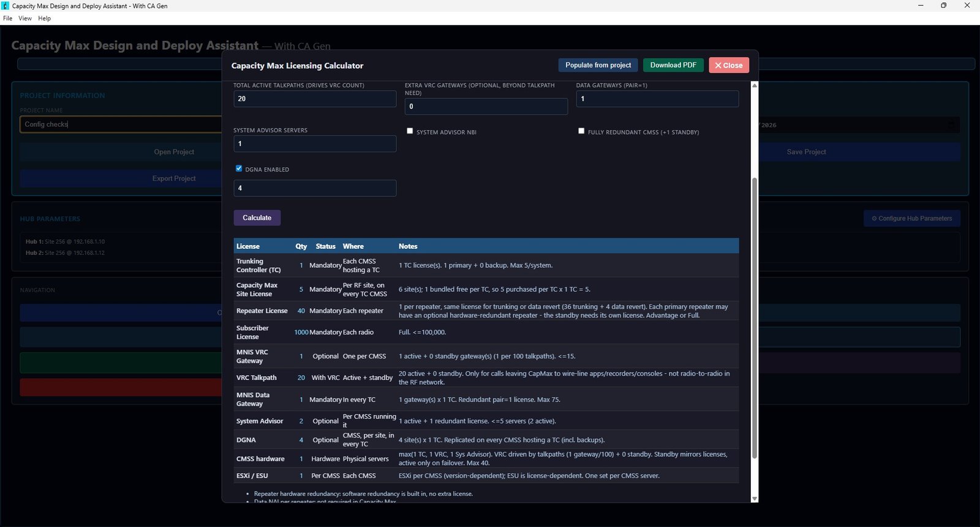Click the down arrow of the calculator scrollbar
Viewport: 980px width, 527px height.
click(755, 499)
